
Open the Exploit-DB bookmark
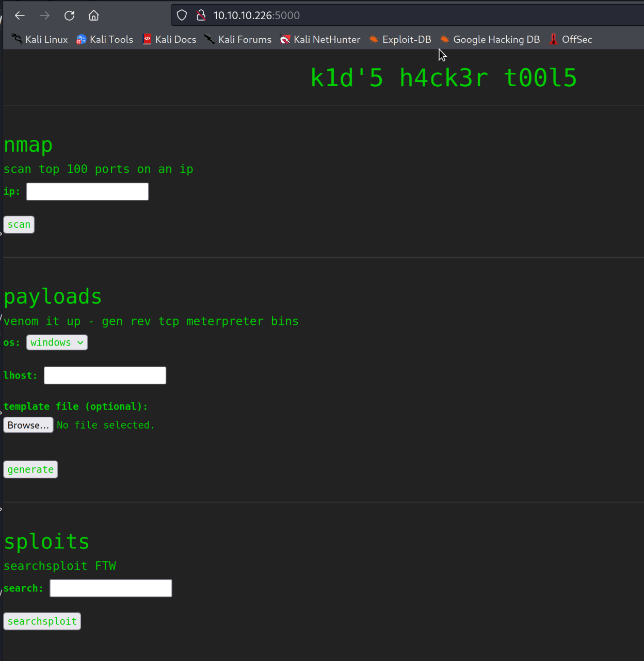[400, 39]
